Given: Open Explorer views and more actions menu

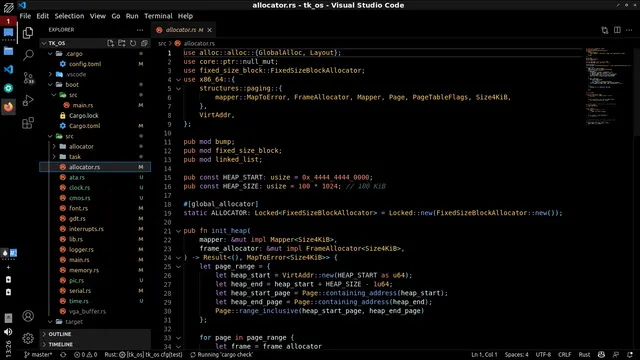Looking at the screenshot, I should coord(140,30).
